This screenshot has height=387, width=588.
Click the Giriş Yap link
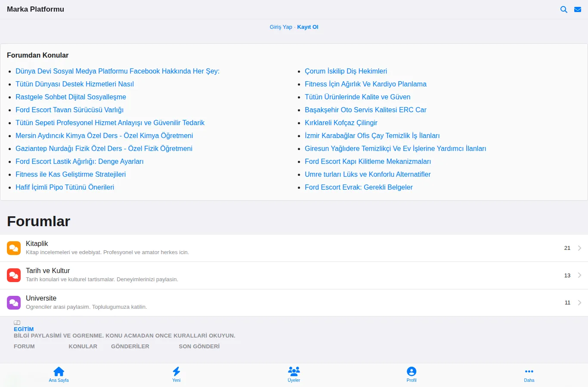(x=281, y=27)
